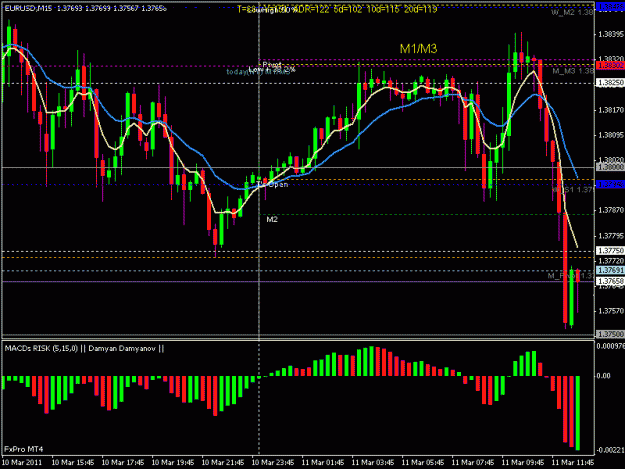Click the MACD 0.000976 scale label
The height and width of the screenshot is (469, 625).
pos(611,346)
